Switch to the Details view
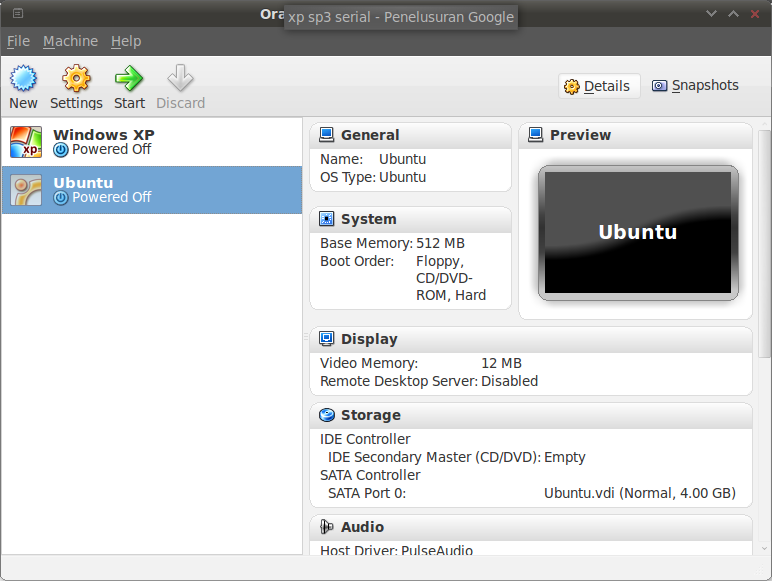772x581 pixels. 599,86
